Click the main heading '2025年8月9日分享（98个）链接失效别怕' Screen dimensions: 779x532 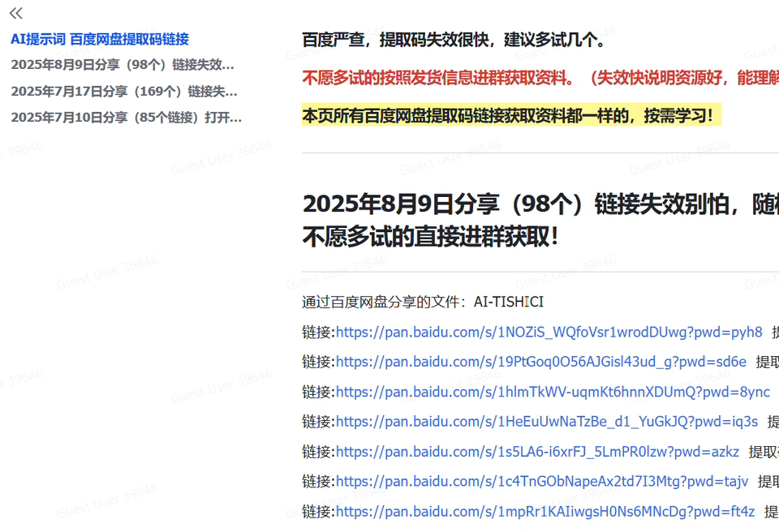coord(540,204)
